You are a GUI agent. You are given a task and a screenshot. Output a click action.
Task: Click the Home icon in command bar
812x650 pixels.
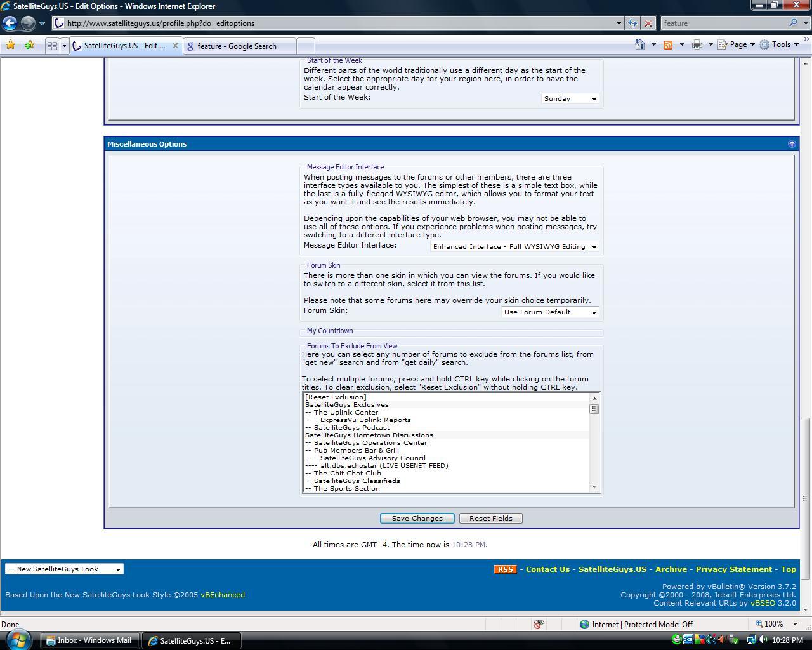coord(640,44)
